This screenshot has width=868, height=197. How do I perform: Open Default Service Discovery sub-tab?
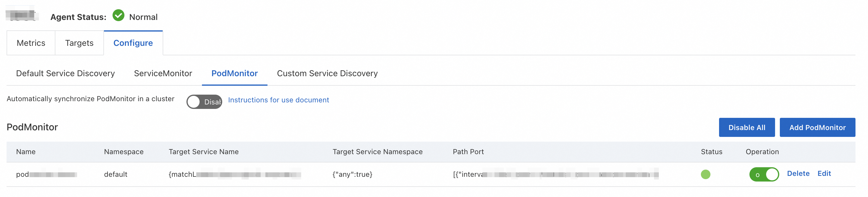pyautogui.click(x=65, y=74)
